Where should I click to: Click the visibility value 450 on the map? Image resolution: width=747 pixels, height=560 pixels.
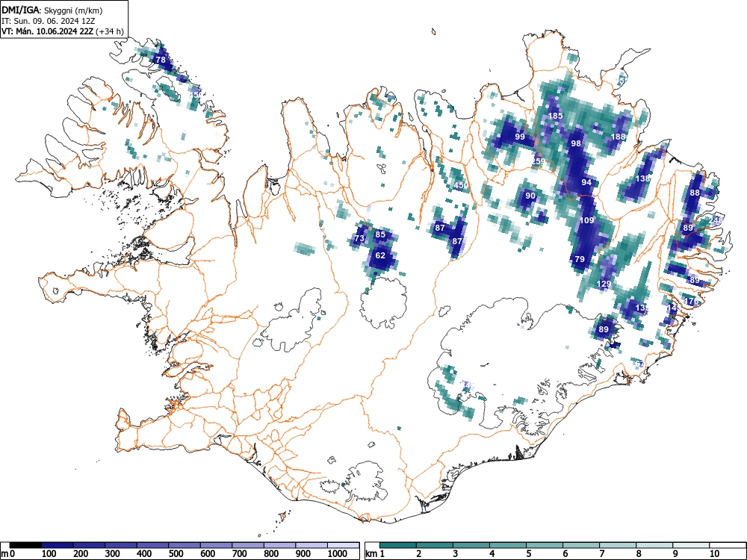pos(461,186)
